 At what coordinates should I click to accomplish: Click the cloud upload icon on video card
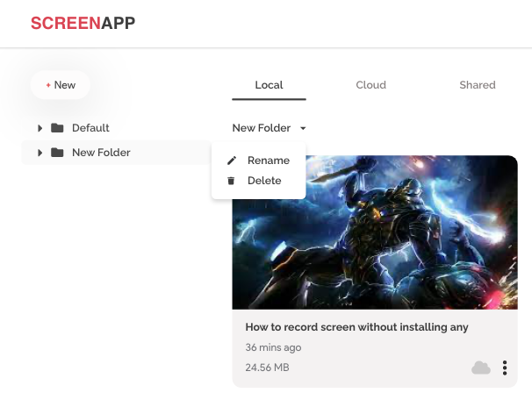(x=480, y=368)
